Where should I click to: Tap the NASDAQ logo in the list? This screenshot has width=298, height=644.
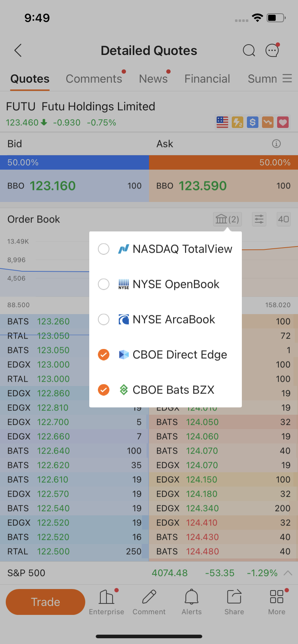(x=123, y=249)
